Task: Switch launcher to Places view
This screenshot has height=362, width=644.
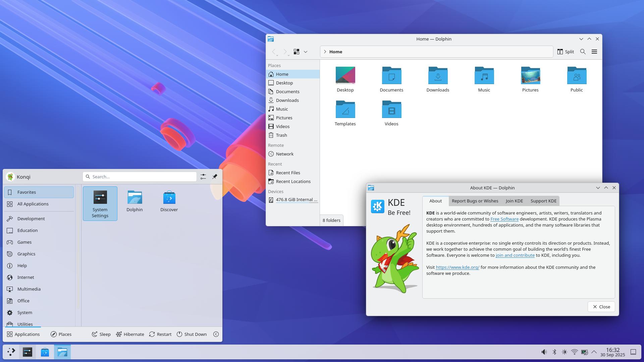Action: click(x=61, y=334)
